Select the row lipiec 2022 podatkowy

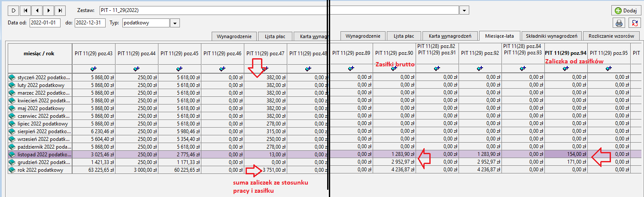[40, 123]
